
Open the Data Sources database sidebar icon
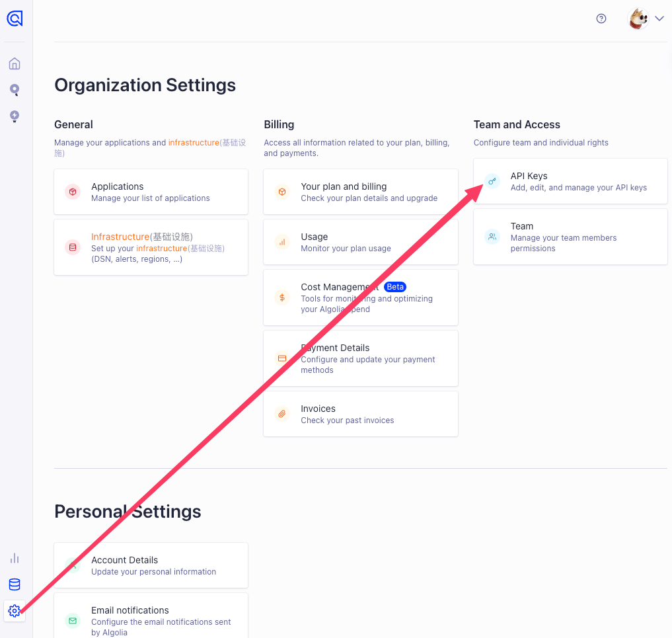tap(15, 584)
